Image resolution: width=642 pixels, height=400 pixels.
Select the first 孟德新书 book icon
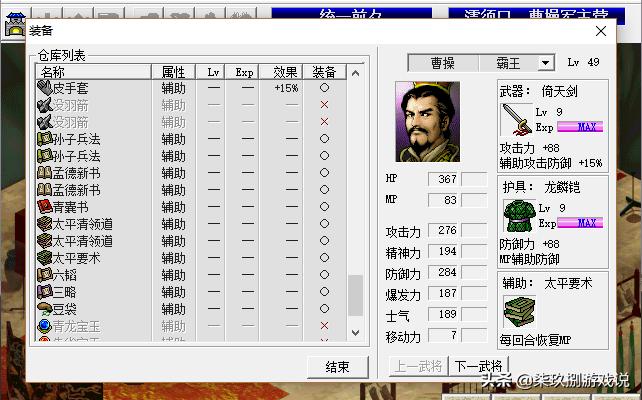pyautogui.click(x=44, y=173)
